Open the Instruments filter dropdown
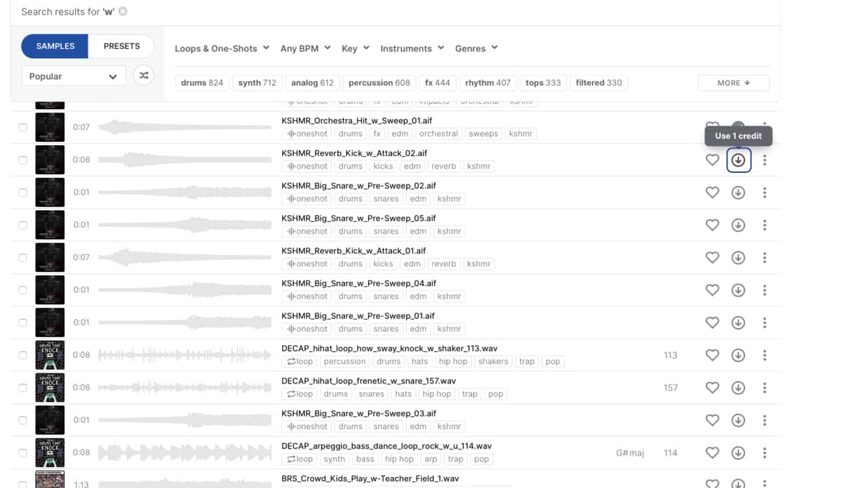The height and width of the screenshot is (488, 868). 412,48
